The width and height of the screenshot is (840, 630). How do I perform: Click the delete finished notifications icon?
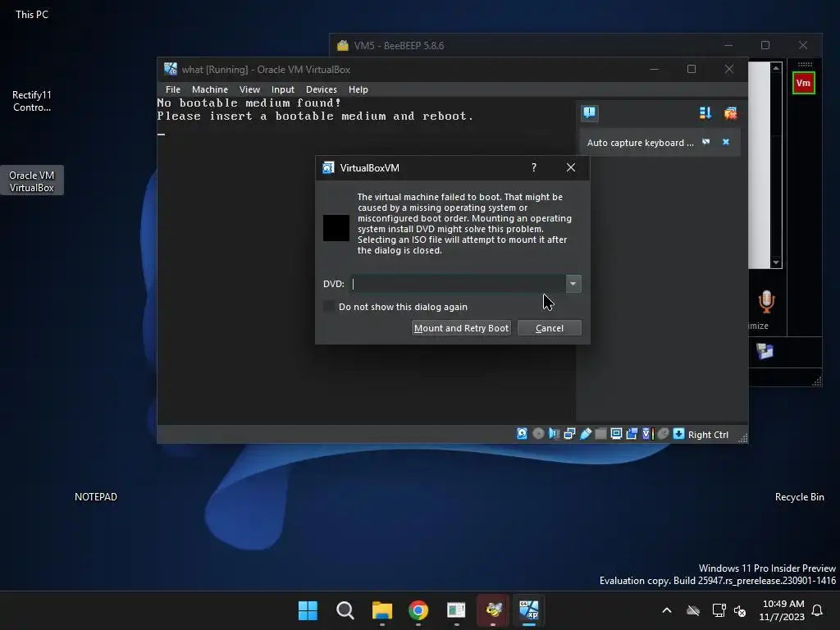point(730,113)
